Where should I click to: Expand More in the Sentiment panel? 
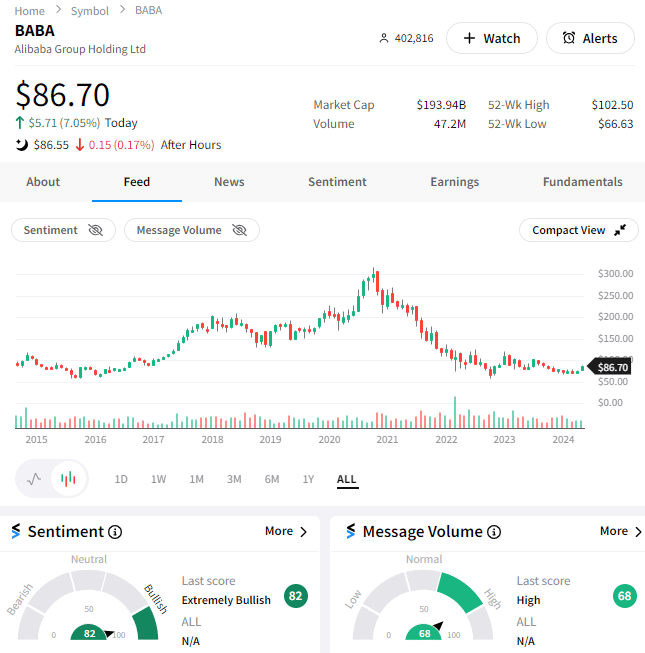286,531
